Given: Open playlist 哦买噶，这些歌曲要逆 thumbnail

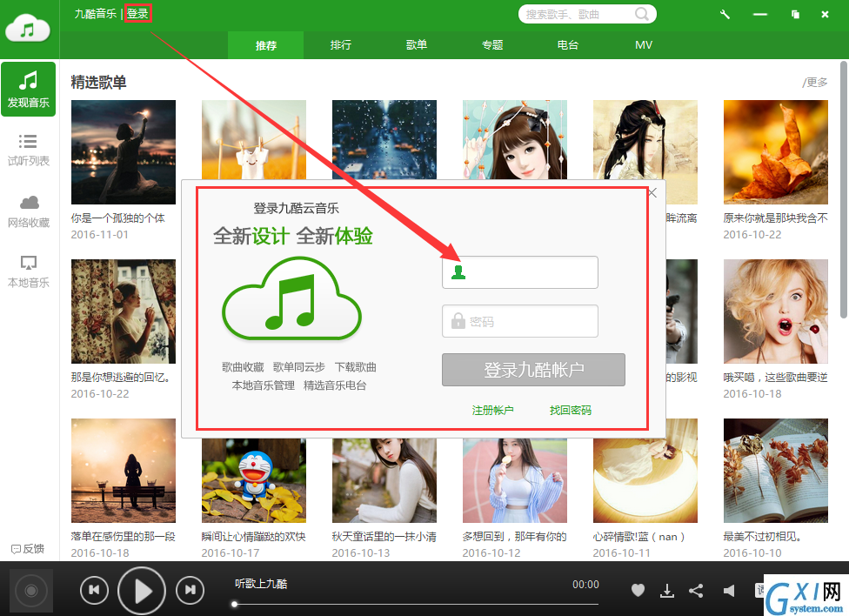Looking at the screenshot, I should pyautogui.click(x=776, y=311).
